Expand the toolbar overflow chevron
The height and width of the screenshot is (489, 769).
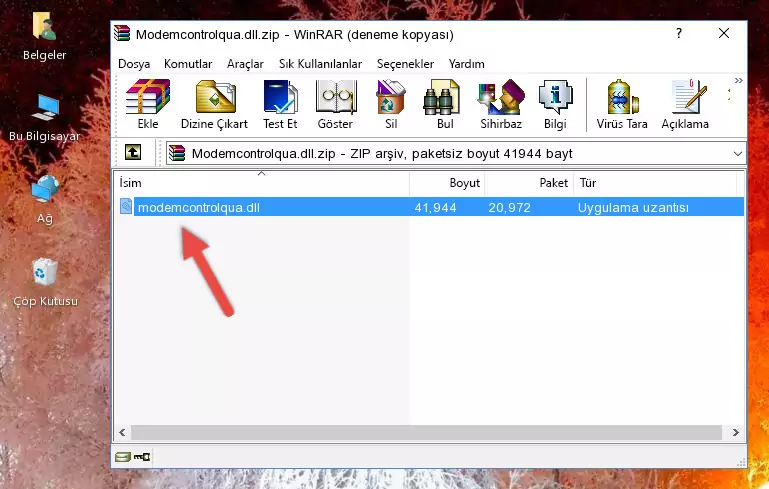[739, 80]
